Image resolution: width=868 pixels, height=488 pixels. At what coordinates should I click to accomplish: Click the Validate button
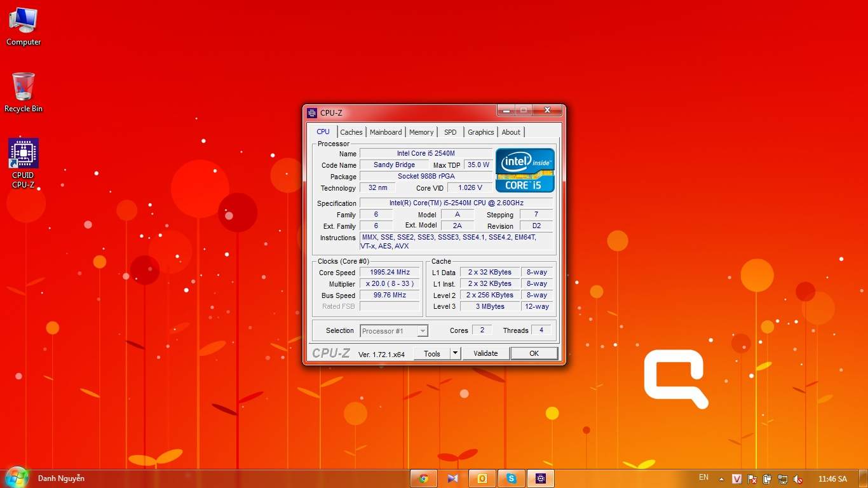[485, 353]
